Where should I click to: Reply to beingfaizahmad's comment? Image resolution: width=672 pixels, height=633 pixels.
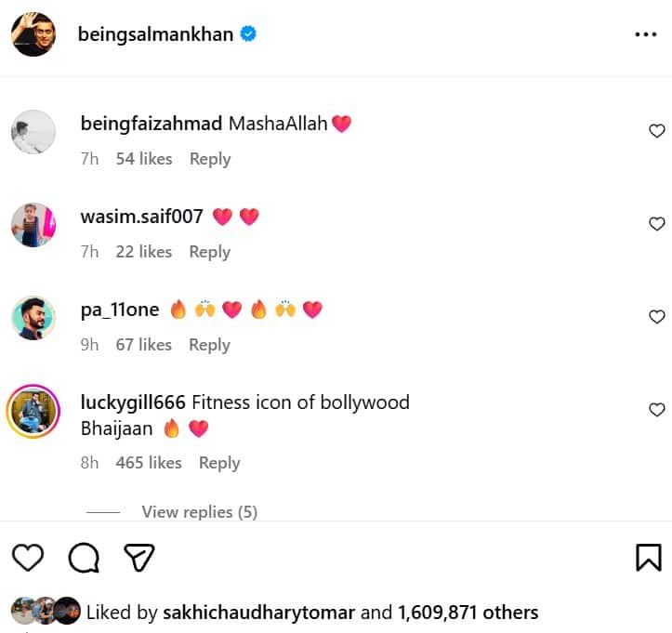[210, 159]
